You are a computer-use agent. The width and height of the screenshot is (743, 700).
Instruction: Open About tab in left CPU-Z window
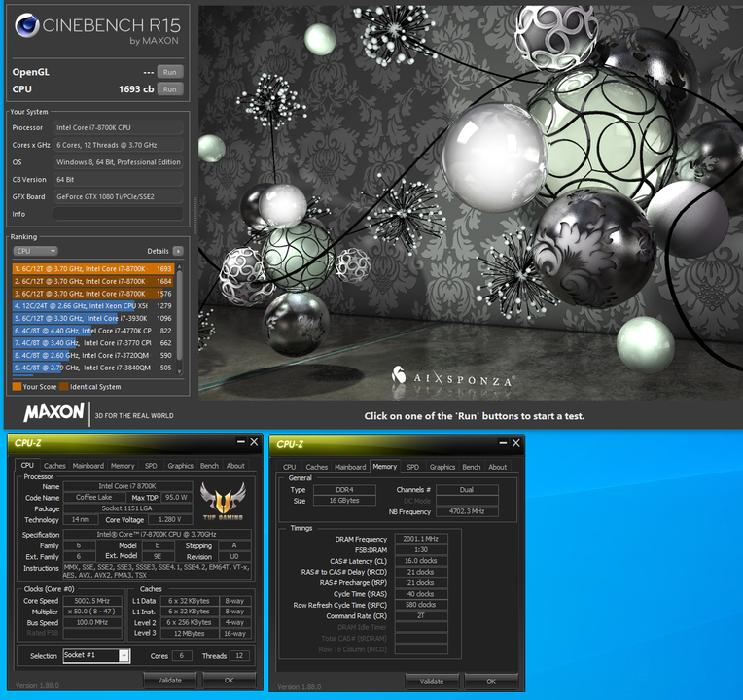point(235,466)
